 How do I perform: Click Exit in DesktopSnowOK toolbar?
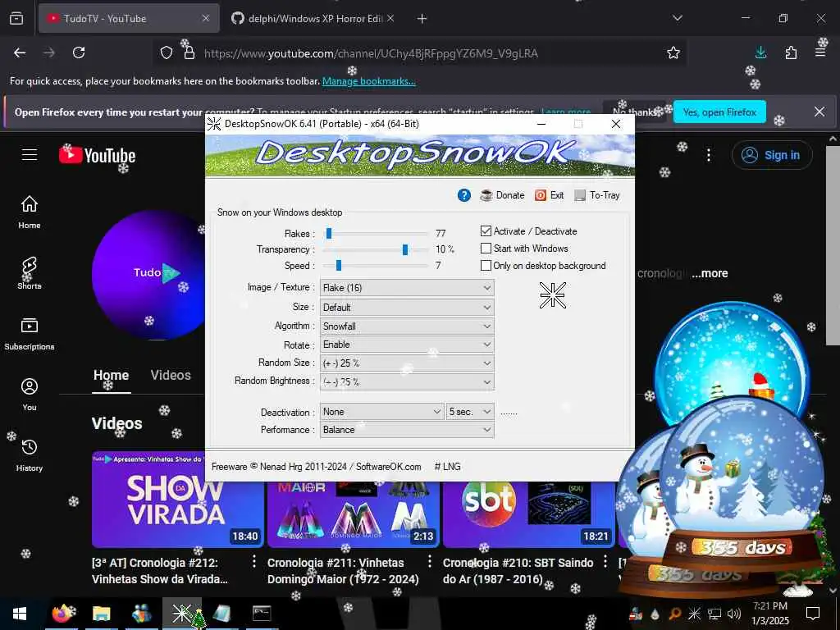point(549,195)
